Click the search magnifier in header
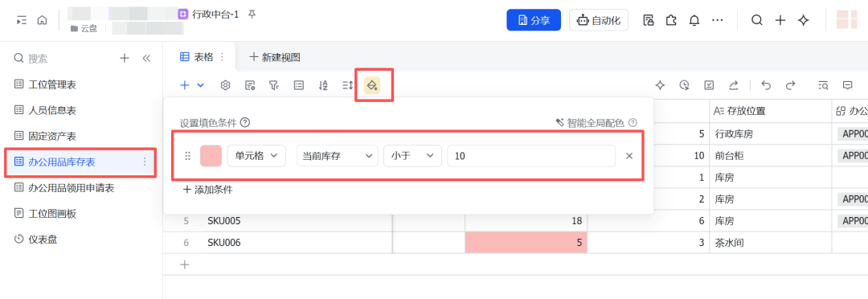Screen dimensions: 868x299 [x=757, y=20]
